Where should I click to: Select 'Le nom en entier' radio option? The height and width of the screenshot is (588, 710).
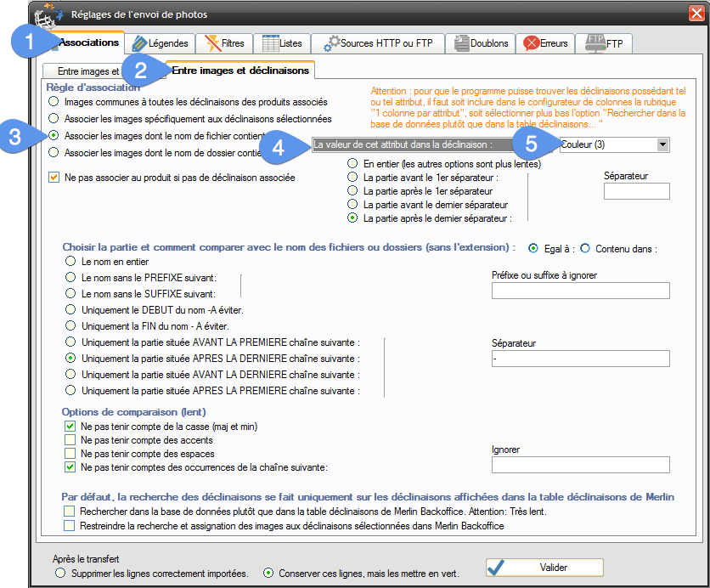[x=70, y=263]
